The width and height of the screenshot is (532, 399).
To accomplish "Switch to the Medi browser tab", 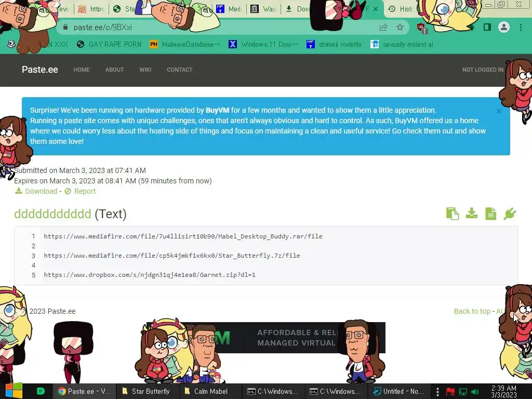I will pyautogui.click(x=229, y=9).
